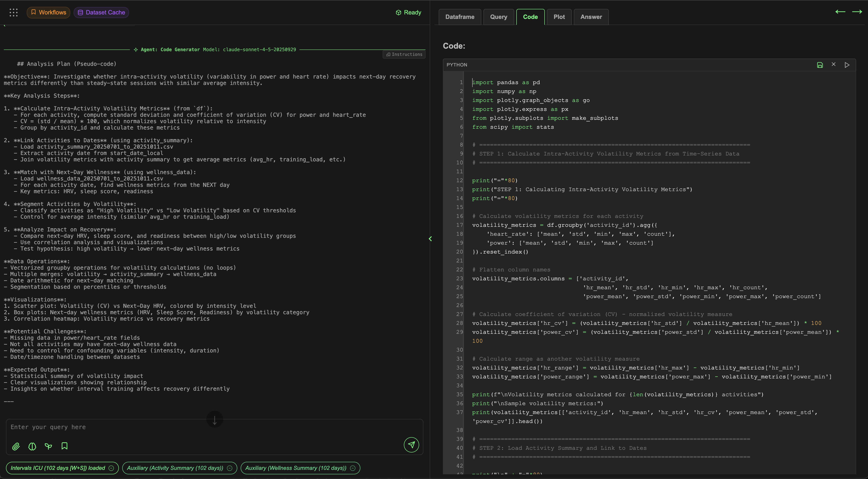868x479 pixels.
Task: Select the sprout icon in query toolbar
Action: 48,446
